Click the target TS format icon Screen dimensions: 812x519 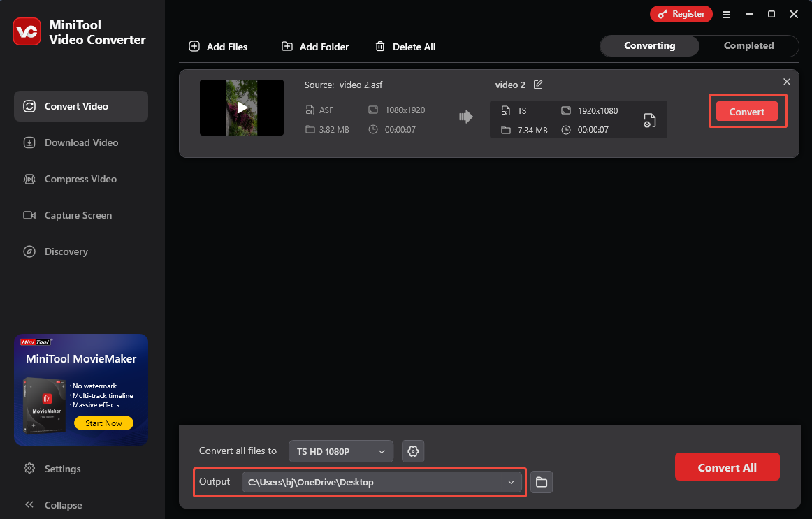[505, 110]
